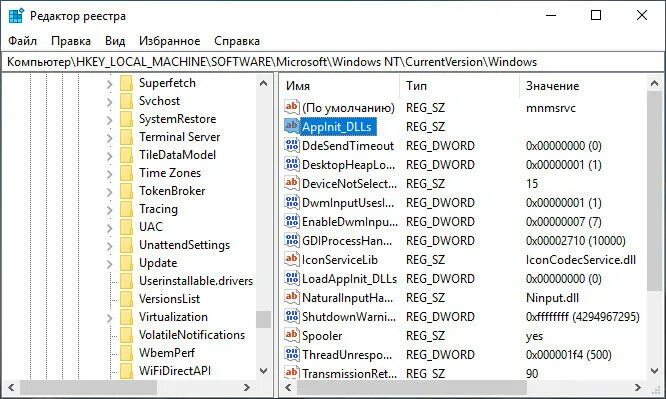
Task: Expand the Tracing key
Action: point(110,209)
